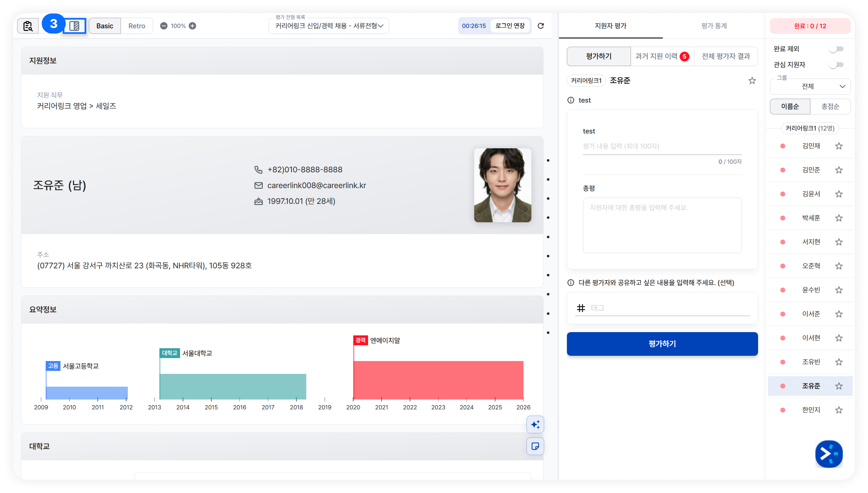868x493 pixels.
Task: Star applicant 조유준 in evaluation header
Action: [x=752, y=81]
